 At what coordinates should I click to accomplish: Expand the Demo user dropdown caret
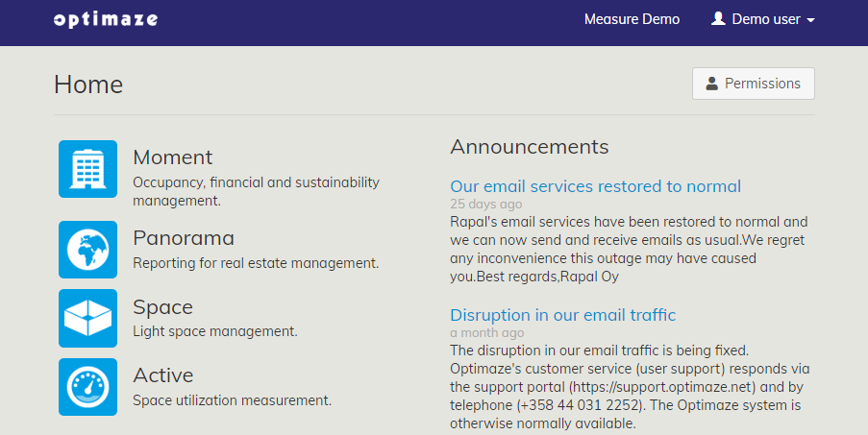pyautogui.click(x=811, y=20)
